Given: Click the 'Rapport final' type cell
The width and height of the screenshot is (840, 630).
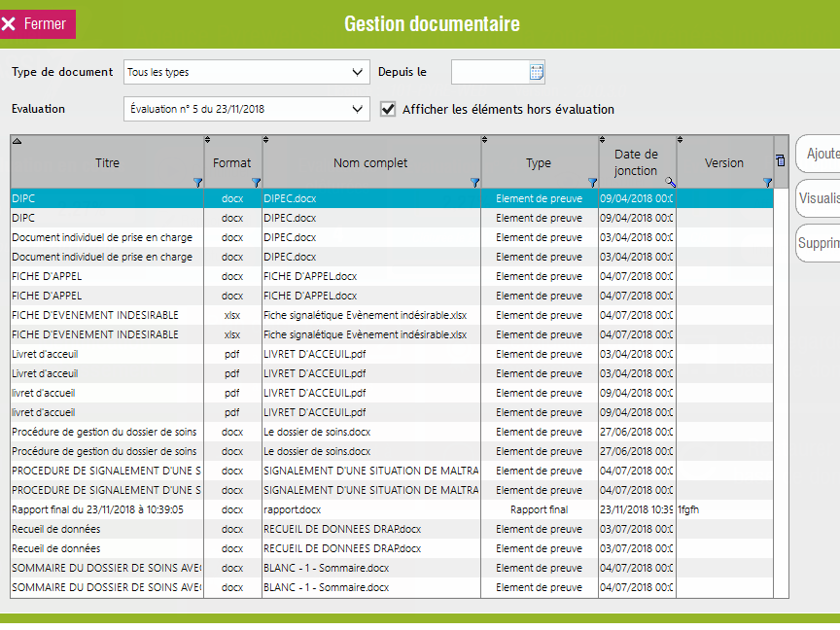Looking at the screenshot, I should tap(540, 509).
